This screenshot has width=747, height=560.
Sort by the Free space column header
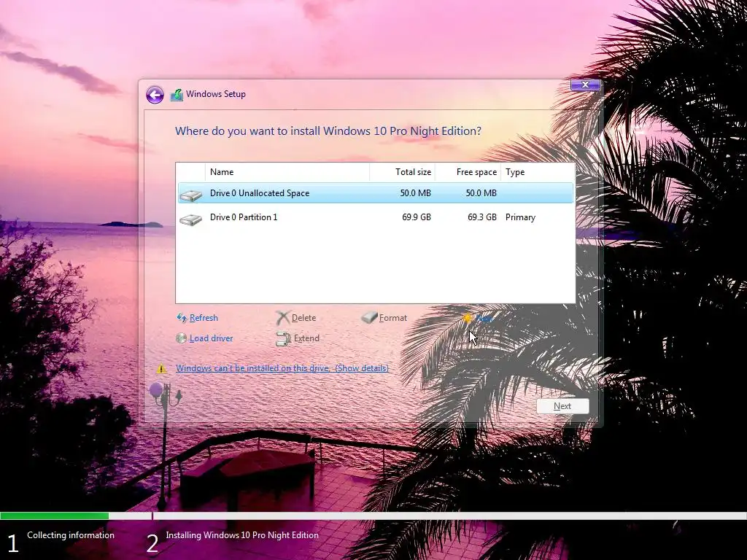[468, 172]
